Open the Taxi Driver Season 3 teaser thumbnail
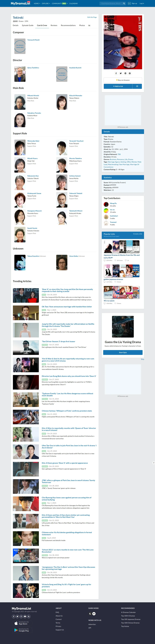 pyautogui.click(x=26, y=348)
